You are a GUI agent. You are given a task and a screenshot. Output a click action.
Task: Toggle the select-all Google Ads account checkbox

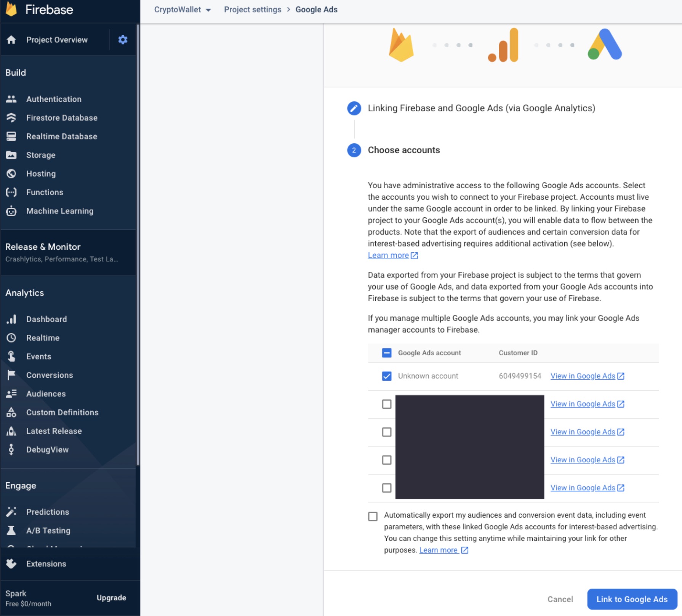click(387, 353)
